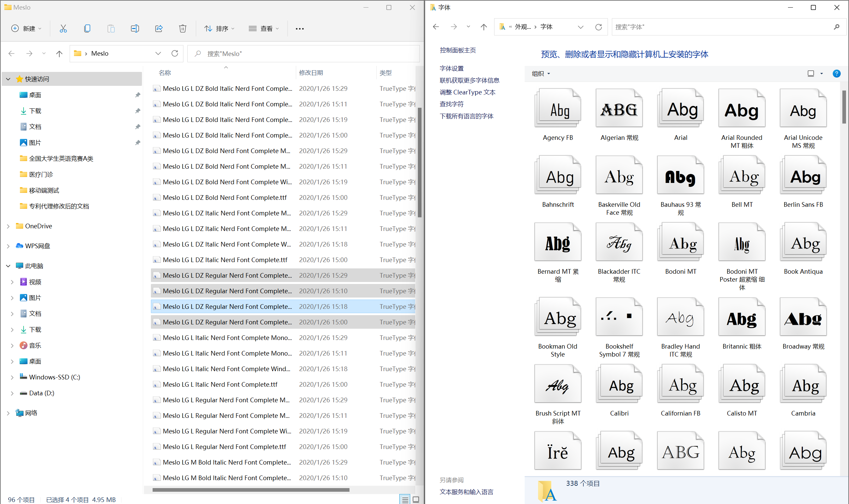Refresh the Meslo folder view
This screenshot has width=849, height=504.
pos(175,53)
